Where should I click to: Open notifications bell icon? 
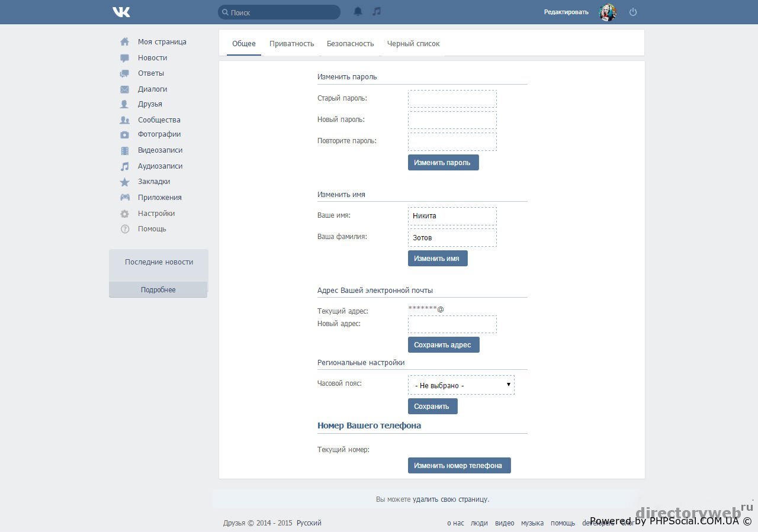click(358, 11)
